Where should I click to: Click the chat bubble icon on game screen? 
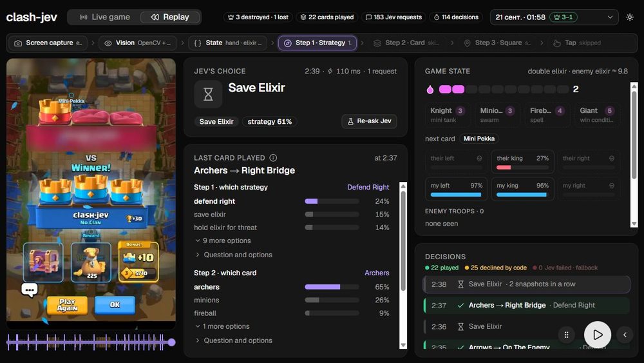point(30,290)
